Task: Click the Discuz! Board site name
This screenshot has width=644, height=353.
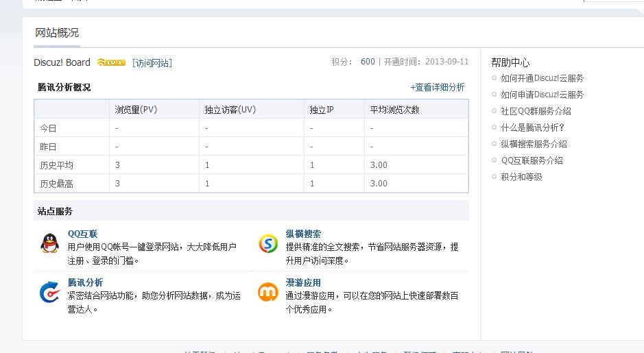Action: [62, 62]
